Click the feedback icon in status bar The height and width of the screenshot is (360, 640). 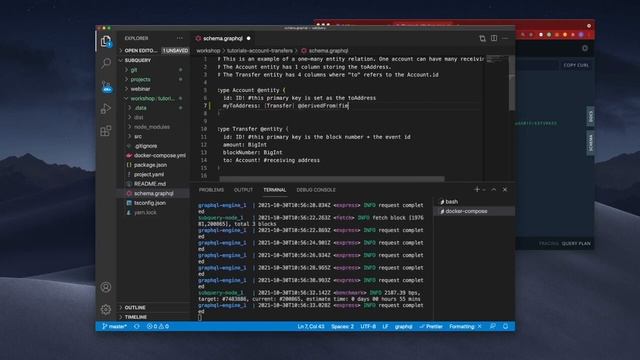click(493, 327)
